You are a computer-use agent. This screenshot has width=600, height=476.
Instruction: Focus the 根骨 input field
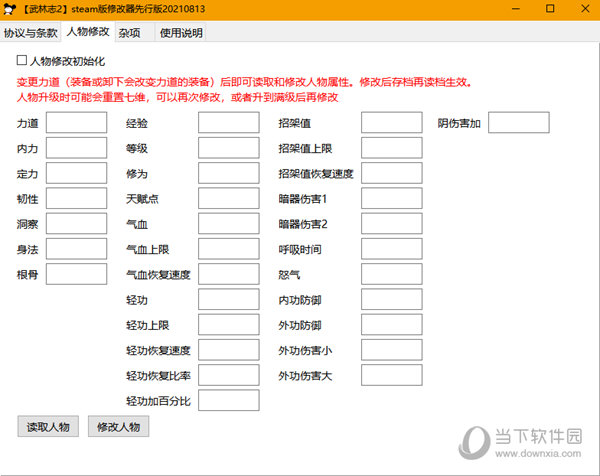coord(77,274)
